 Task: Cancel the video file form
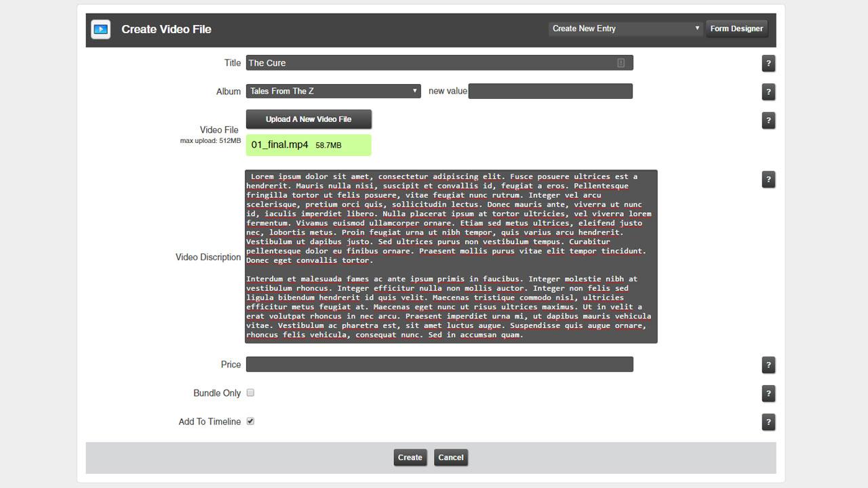point(451,457)
